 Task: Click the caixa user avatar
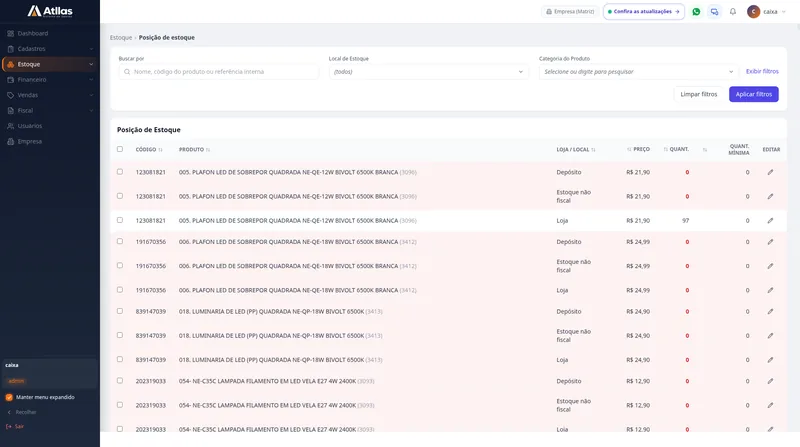[x=754, y=12]
